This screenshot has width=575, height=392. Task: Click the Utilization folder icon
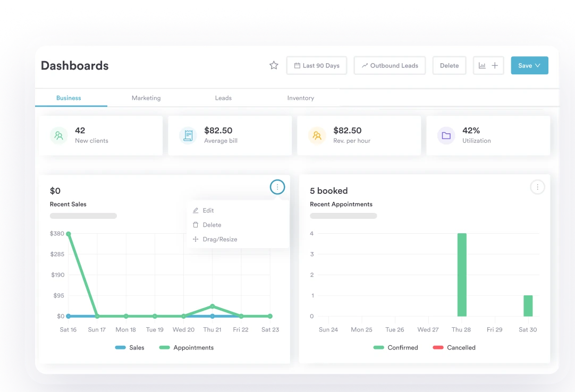tap(446, 135)
